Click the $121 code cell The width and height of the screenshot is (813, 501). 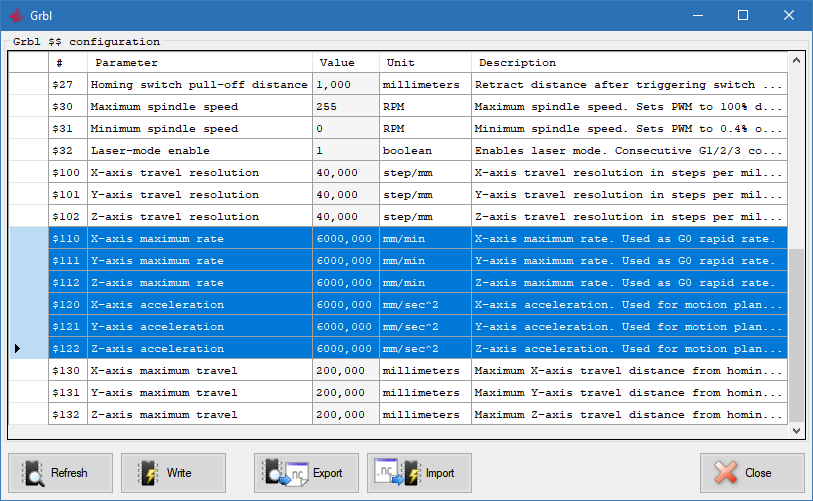click(x=68, y=326)
